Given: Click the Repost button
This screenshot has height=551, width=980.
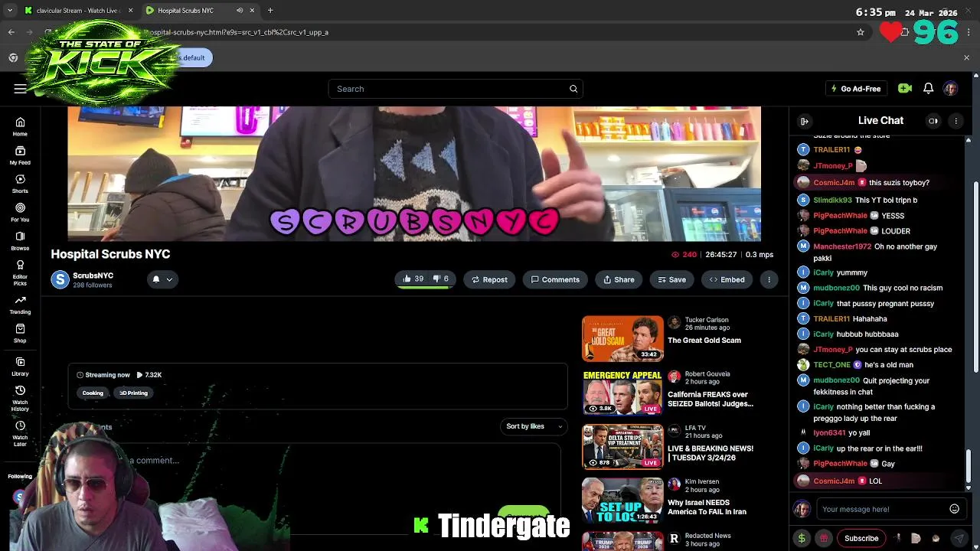Looking at the screenshot, I should click(489, 279).
